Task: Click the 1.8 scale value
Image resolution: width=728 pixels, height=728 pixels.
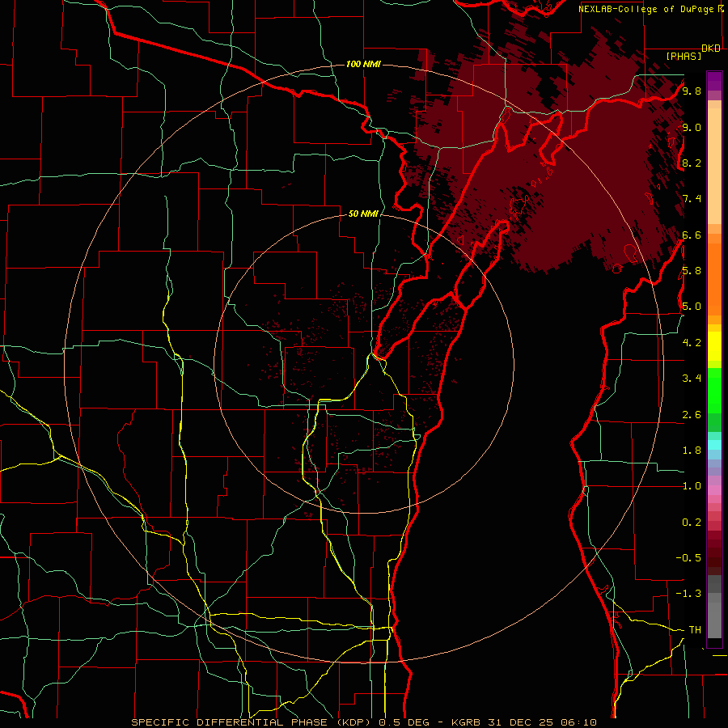Action: coord(692,451)
